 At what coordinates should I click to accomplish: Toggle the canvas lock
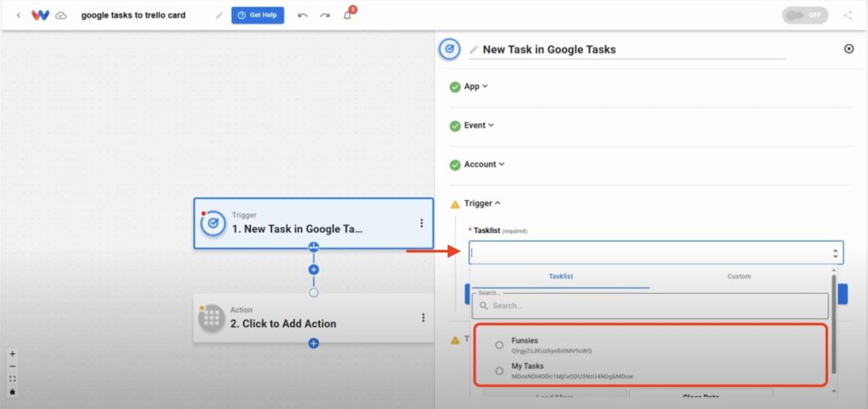click(x=13, y=392)
